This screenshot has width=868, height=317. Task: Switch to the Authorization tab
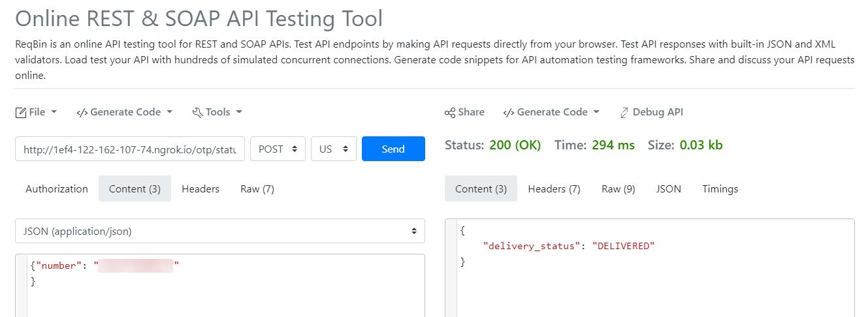(x=57, y=189)
